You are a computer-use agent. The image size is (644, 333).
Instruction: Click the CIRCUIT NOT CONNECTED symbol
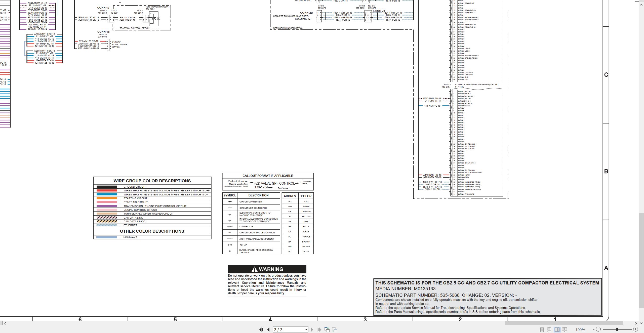[230, 208]
